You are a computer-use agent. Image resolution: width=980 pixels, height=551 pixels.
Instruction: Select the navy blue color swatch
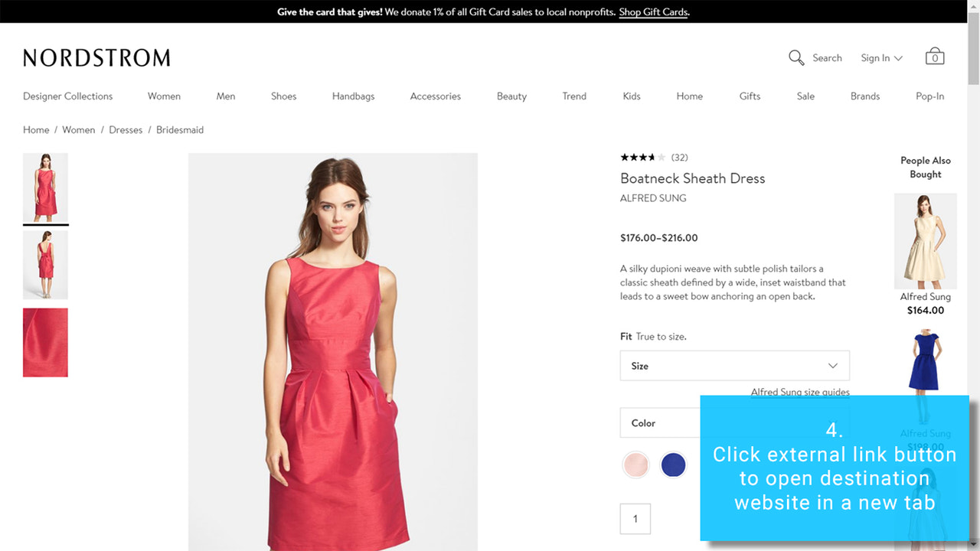click(673, 465)
